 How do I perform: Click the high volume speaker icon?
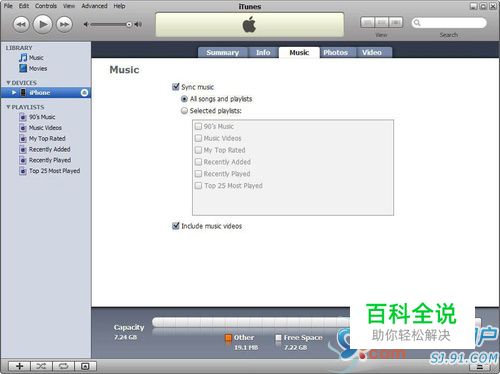138,24
